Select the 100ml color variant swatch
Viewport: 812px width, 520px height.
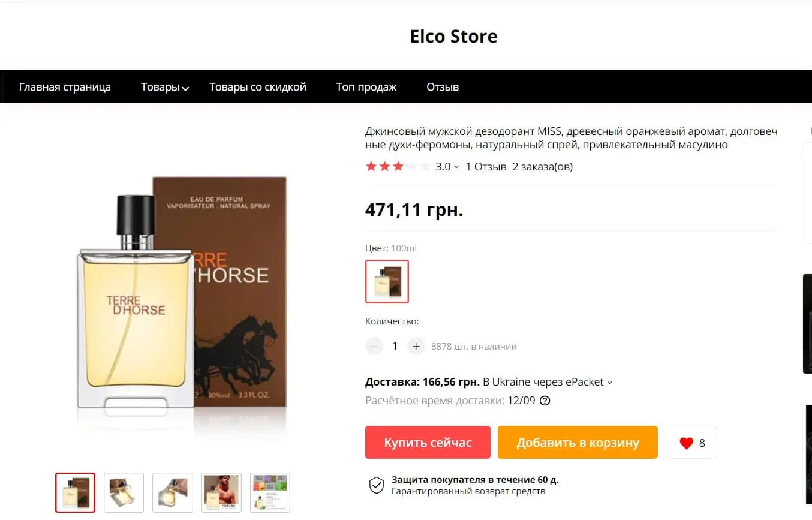[x=387, y=281]
